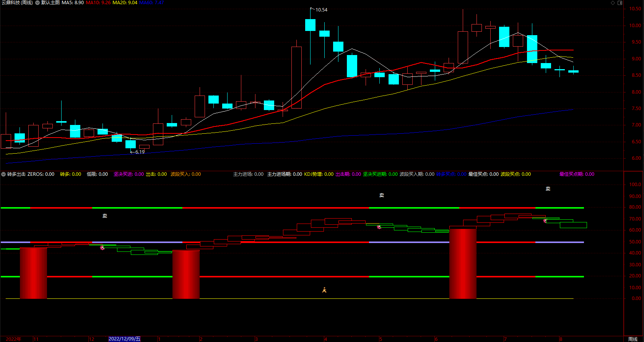Click the third tall red signal bar

(463, 264)
